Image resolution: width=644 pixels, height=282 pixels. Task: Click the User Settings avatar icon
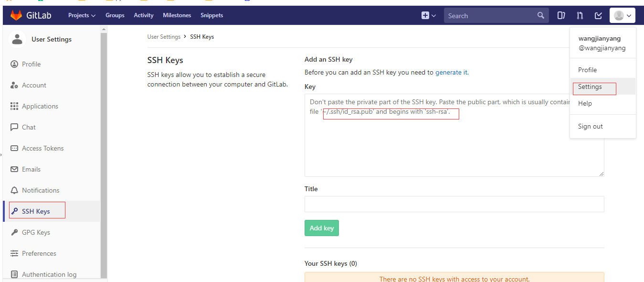18,39
